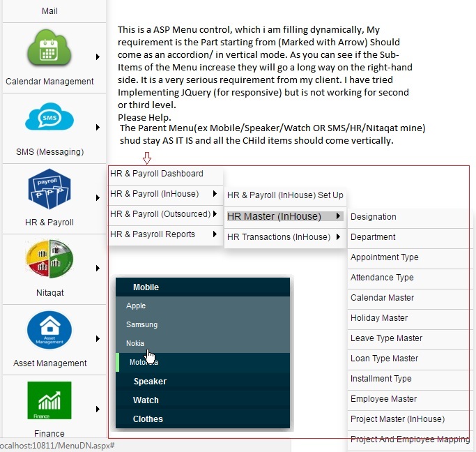Expand the Clothes accordion header
This screenshot has width=476, height=452.
tap(203, 419)
